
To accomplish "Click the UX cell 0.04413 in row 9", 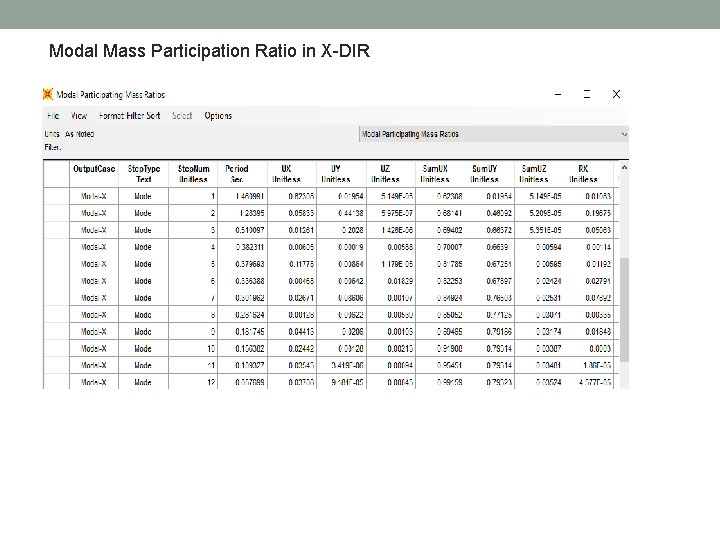I will [292, 332].
